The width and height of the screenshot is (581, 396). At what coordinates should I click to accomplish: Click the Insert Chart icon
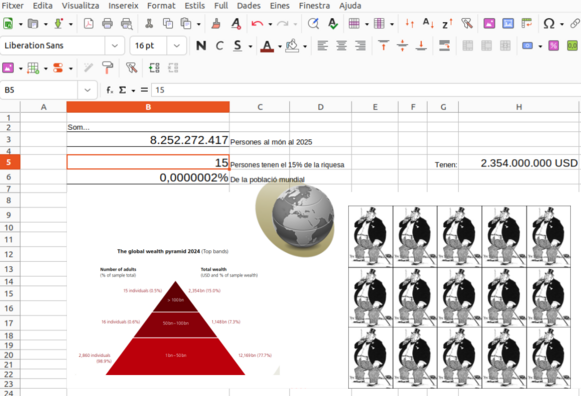coord(508,24)
